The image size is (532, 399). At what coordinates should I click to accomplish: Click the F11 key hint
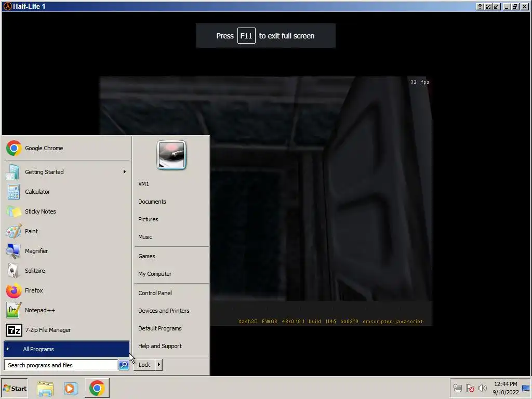coord(246,36)
